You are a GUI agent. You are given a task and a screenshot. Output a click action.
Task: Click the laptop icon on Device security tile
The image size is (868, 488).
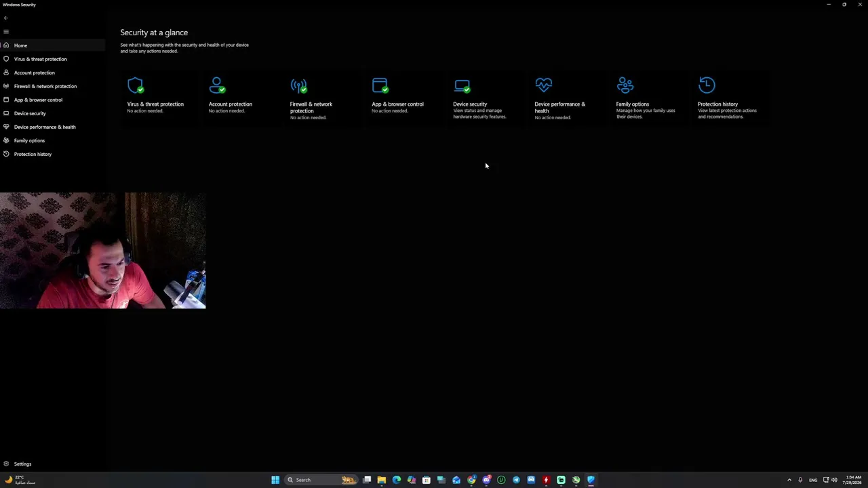click(462, 86)
